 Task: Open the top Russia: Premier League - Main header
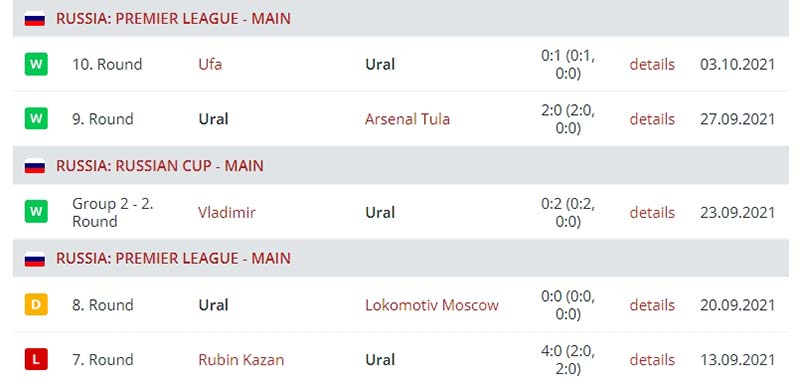pos(173,19)
